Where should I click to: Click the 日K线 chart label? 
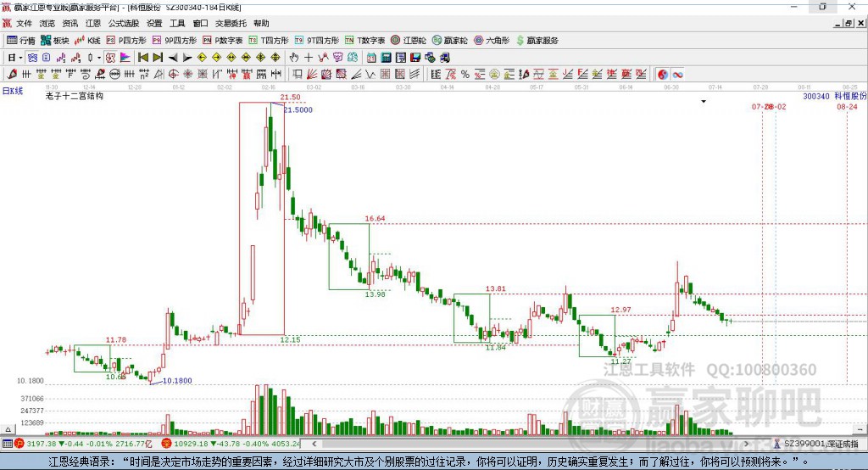(13, 91)
